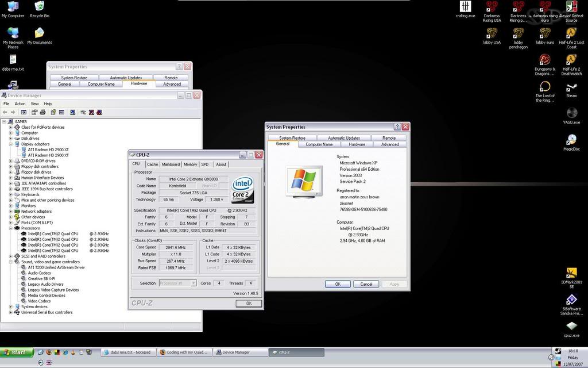The height and width of the screenshot is (368, 588).
Task: Switch to the SPD tab in CPU-Z
Action: [205, 164]
